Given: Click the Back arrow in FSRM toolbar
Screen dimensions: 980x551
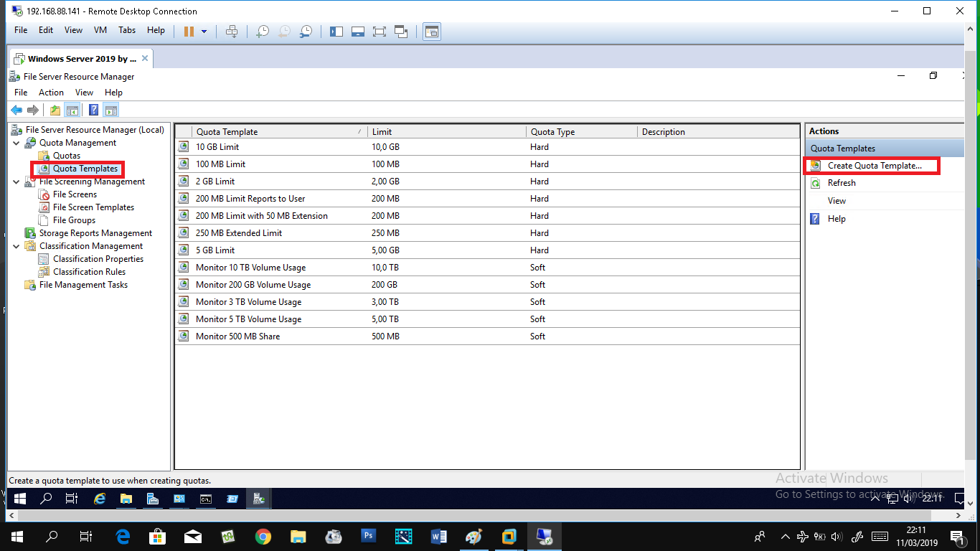Looking at the screenshot, I should point(16,110).
